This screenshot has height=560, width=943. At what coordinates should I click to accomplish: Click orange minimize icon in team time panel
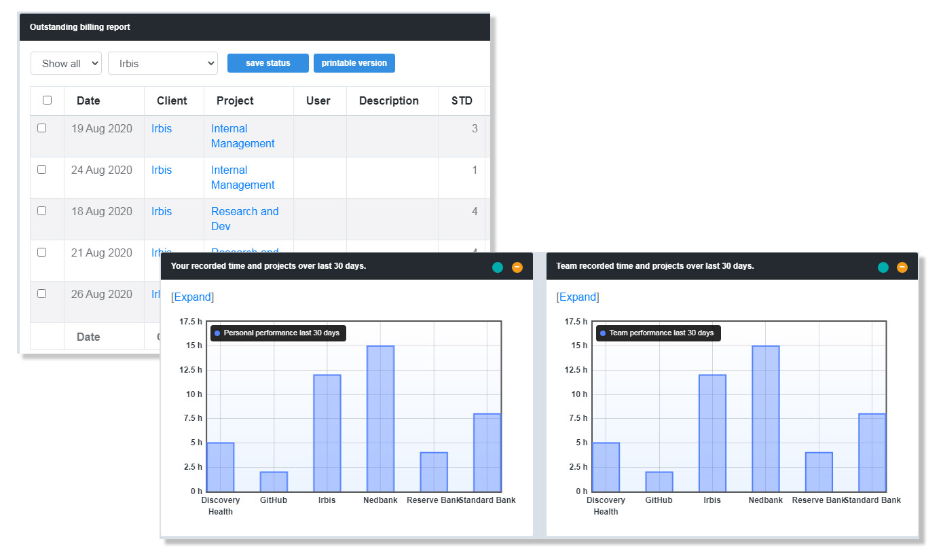(x=902, y=267)
